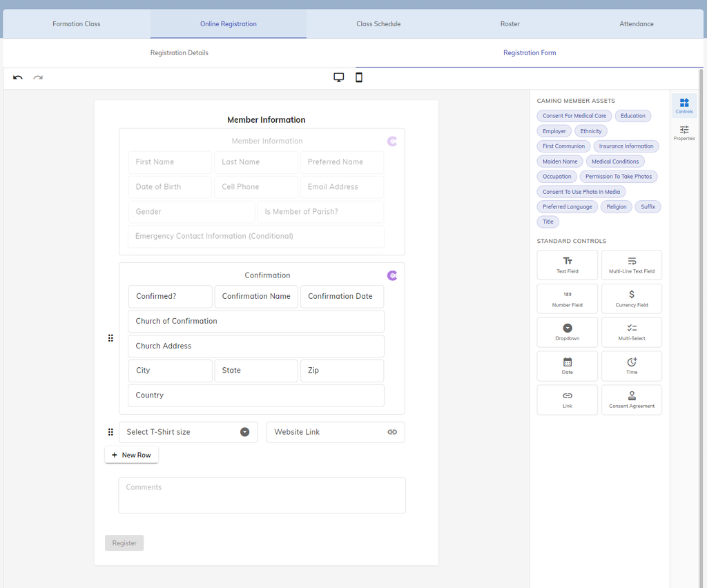The image size is (707, 588).
Task: Add a Date control
Action: (x=568, y=366)
